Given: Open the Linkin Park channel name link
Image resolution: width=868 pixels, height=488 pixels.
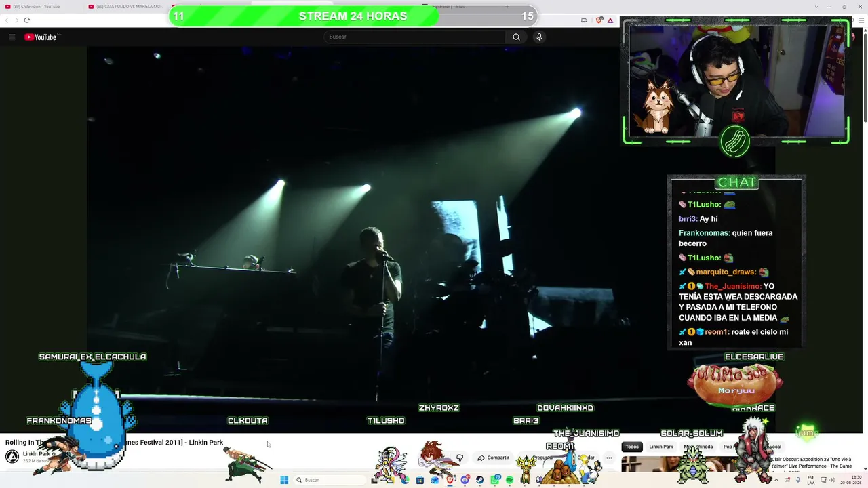Looking at the screenshot, I should click(37, 454).
